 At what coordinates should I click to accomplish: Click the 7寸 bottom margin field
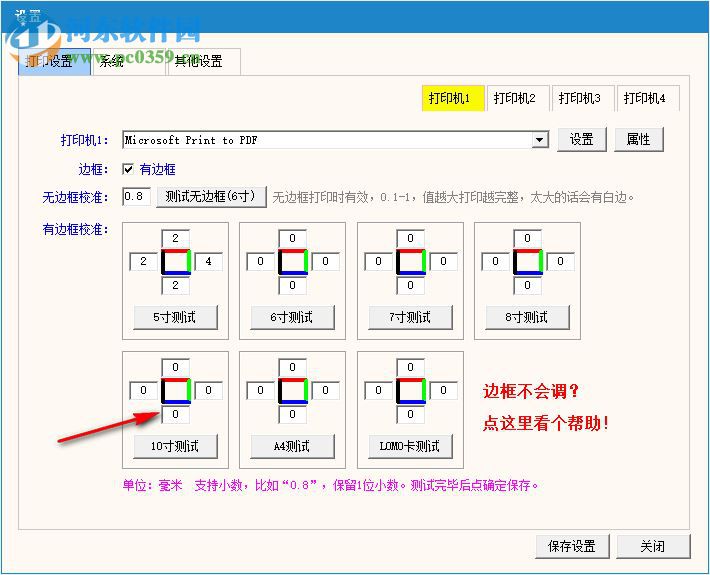[410, 285]
